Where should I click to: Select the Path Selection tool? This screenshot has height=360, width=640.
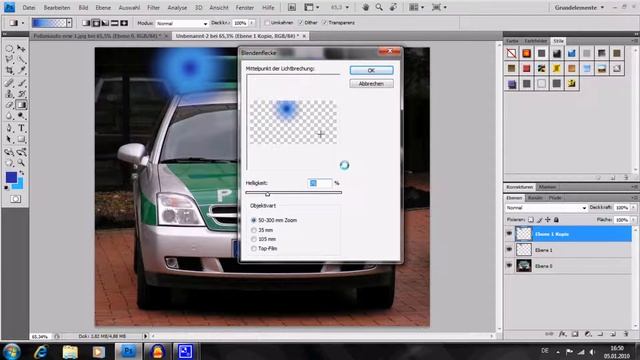(9, 140)
